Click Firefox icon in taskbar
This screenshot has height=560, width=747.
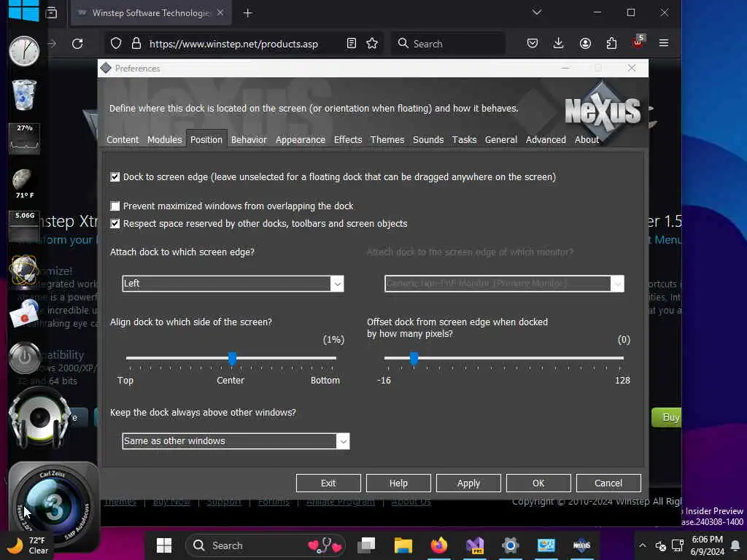coord(438,545)
